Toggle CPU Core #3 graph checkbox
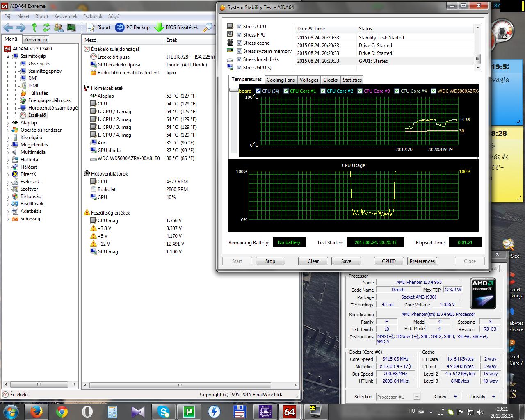The image size is (525, 420). click(360, 91)
